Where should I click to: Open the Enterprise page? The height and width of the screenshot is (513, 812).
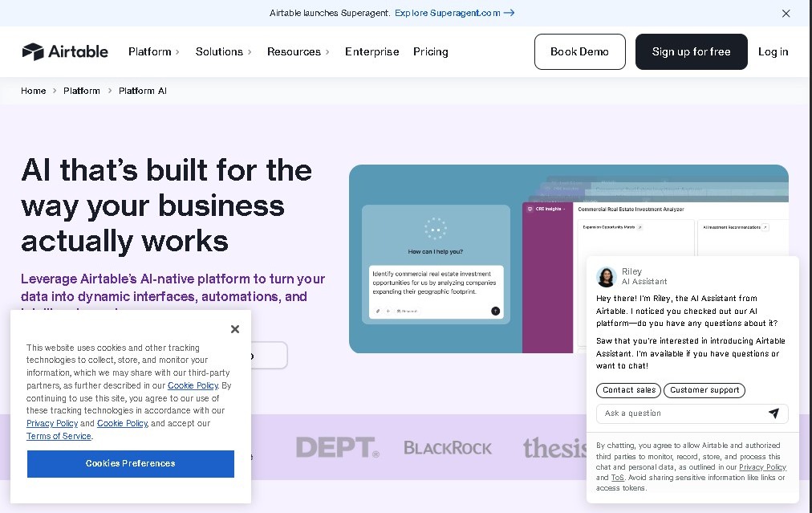371,52
